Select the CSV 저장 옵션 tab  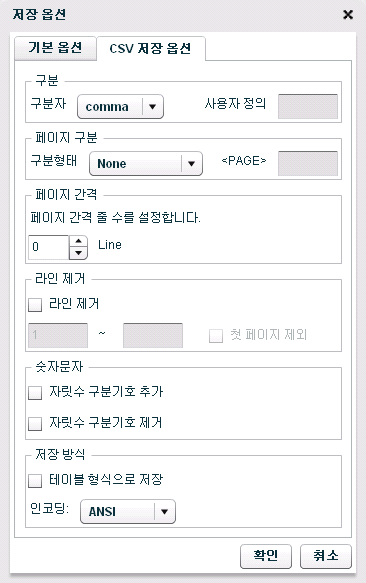point(151,48)
